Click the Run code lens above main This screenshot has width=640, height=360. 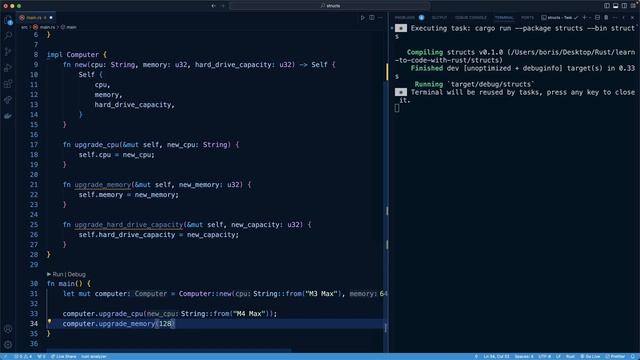[58, 274]
